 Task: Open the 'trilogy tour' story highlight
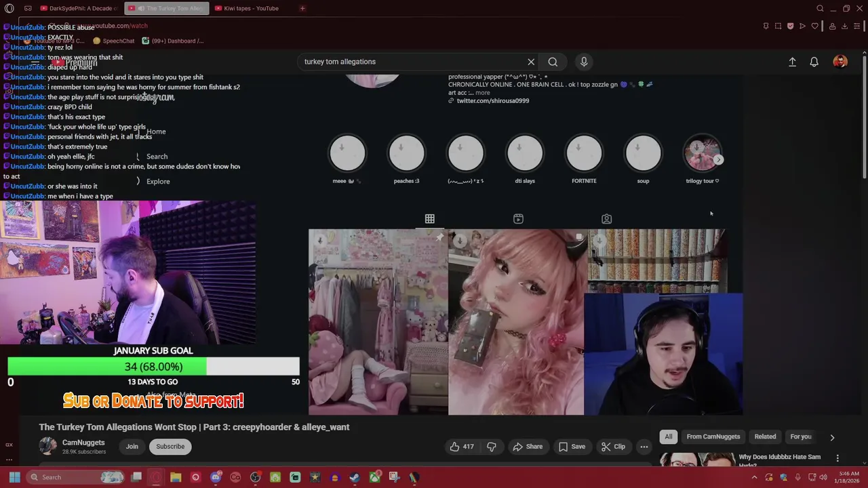click(702, 153)
